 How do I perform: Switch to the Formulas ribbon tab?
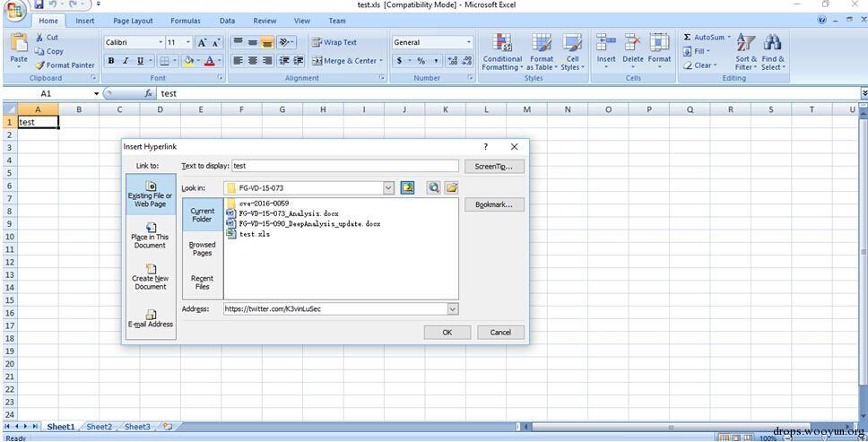tap(186, 21)
